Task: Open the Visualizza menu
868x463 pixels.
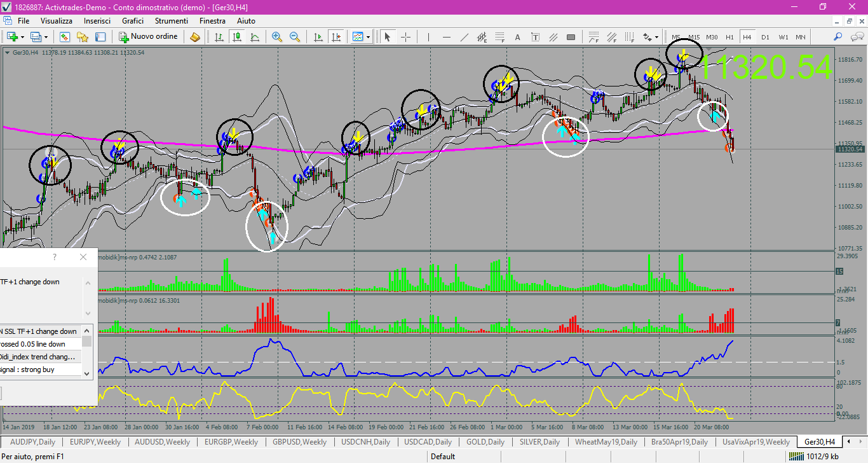Action: (x=57, y=21)
